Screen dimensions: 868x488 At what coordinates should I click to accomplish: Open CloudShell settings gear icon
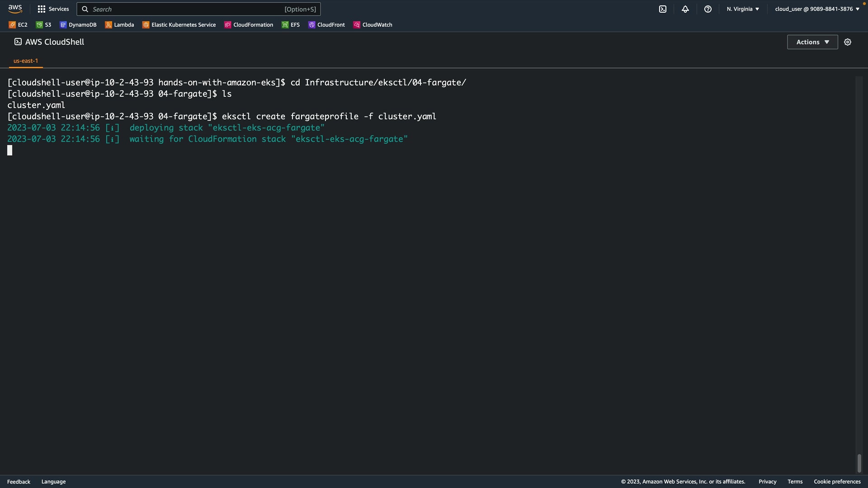[848, 42]
